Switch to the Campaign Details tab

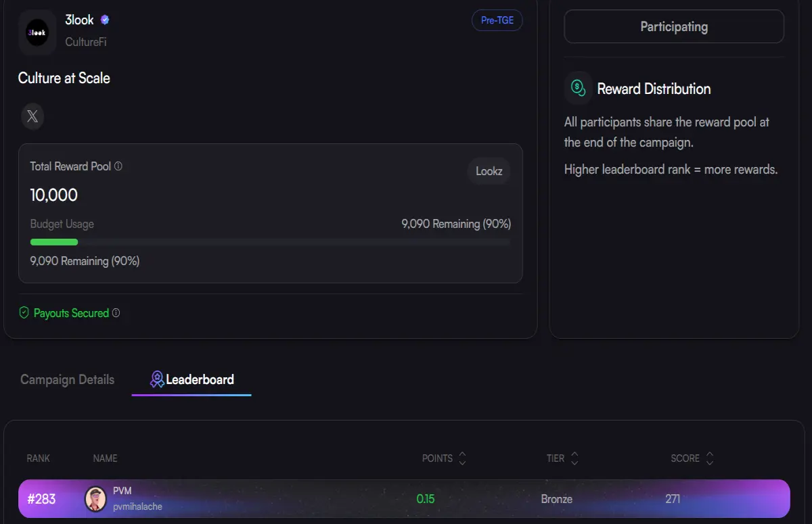(68, 379)
